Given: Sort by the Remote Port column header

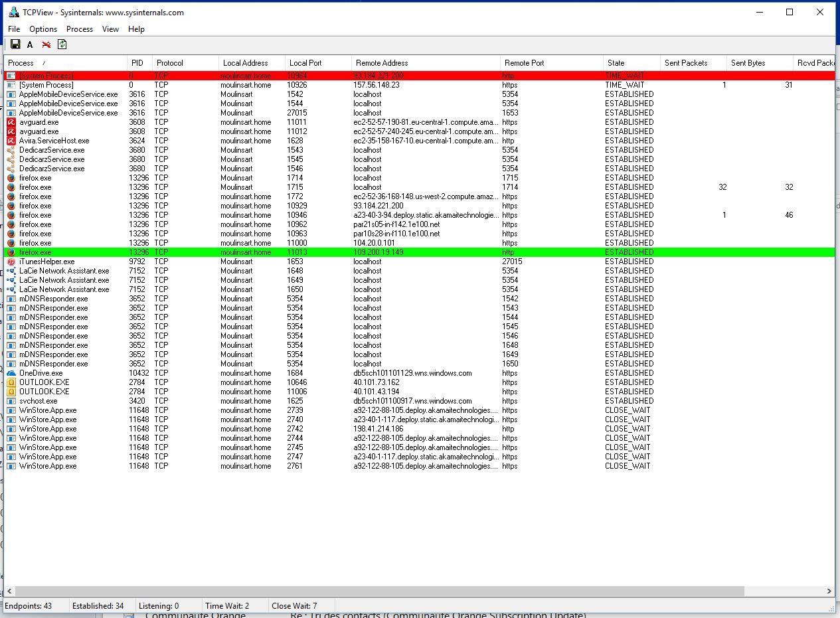Looking at the screenshot, I should 552,63.
